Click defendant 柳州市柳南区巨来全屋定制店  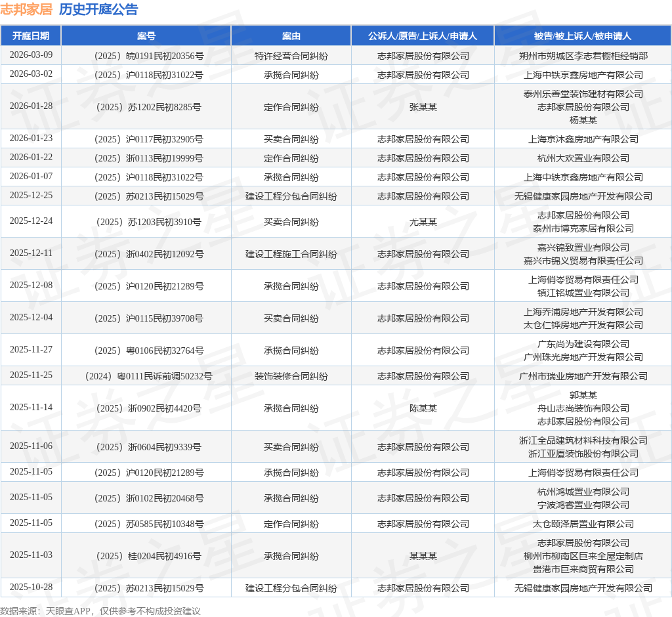(x=583, y=556)
